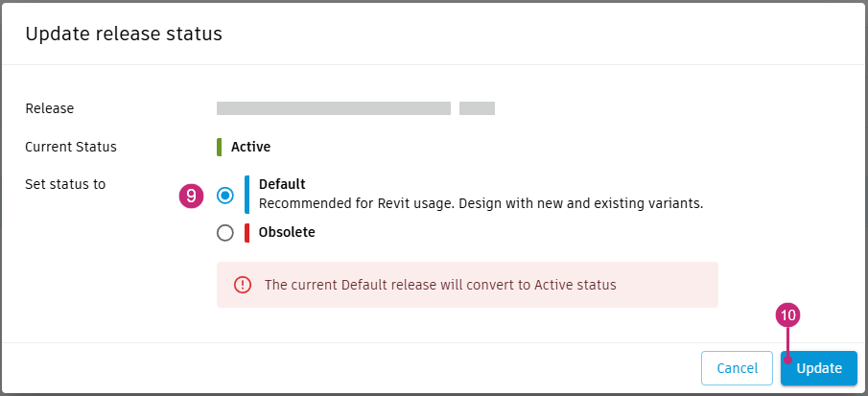Click the pink number 9 badge
The width and height of the screenshot is (868, 396).
point(191,195)
